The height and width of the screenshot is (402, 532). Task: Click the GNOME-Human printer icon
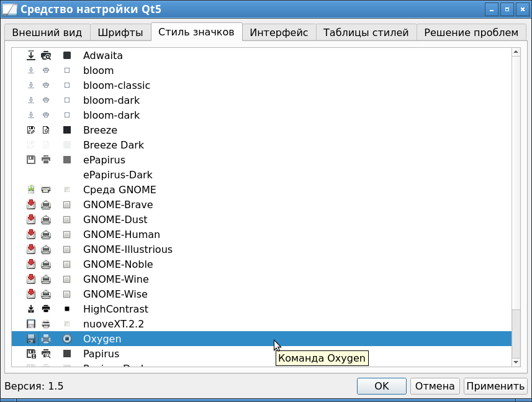click(x=46, y=235)
